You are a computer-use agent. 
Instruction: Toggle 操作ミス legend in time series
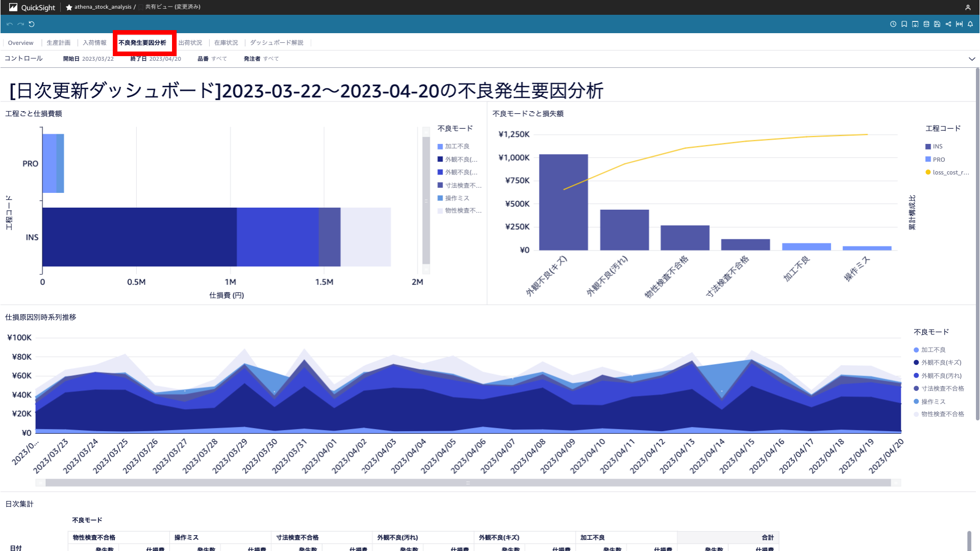click(933, 402)
